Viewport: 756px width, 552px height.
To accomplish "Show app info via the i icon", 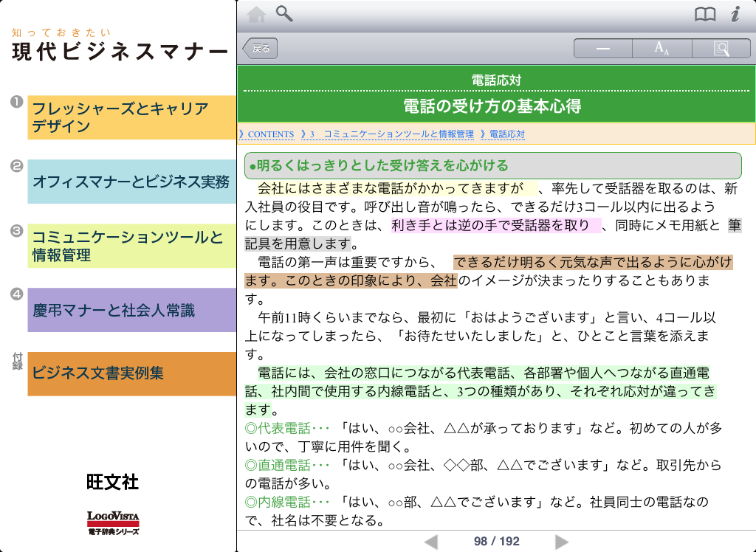I will point(735,14).
